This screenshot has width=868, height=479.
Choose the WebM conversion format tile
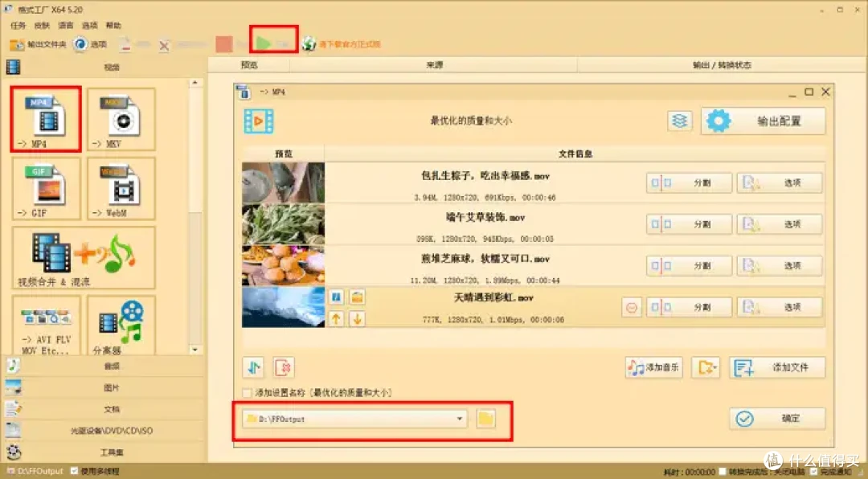(121, 189)
